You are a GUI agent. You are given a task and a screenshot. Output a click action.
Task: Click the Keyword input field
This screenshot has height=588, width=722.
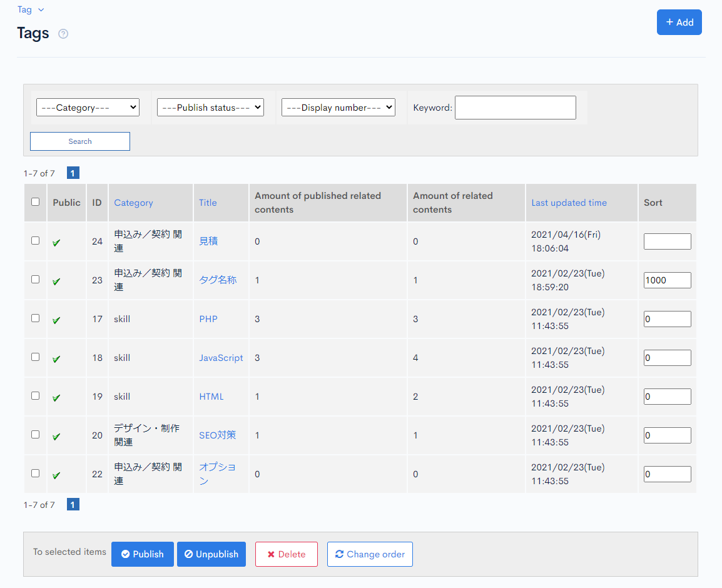point(516,108)
